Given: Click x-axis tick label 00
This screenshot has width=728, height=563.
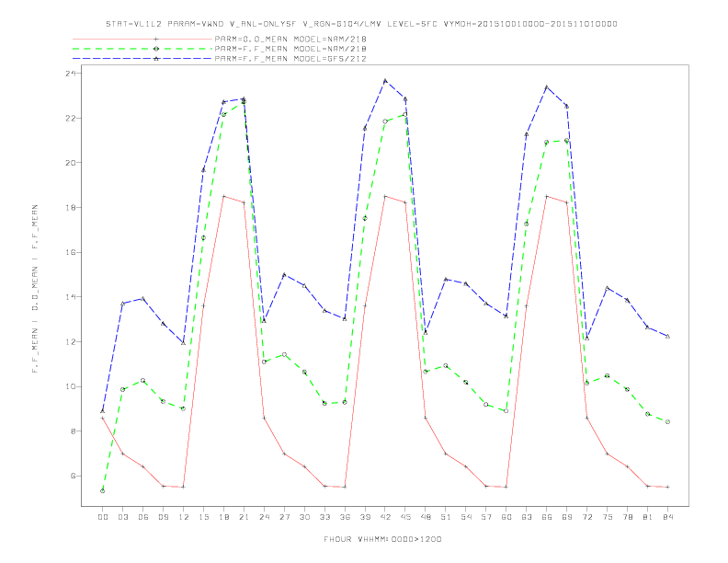Looking at the screenshot, I should [103, 517].
